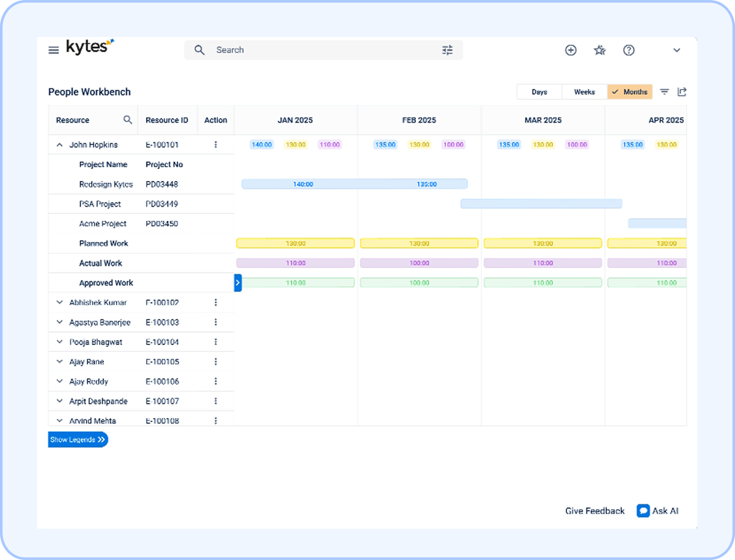Collapse the John Hopkins row

(60, 145)
